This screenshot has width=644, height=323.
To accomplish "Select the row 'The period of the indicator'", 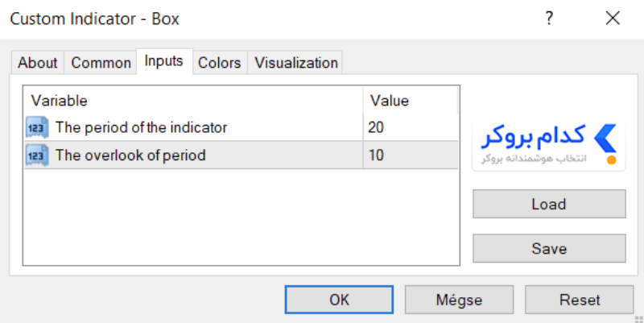I will (x=242, y=127).
